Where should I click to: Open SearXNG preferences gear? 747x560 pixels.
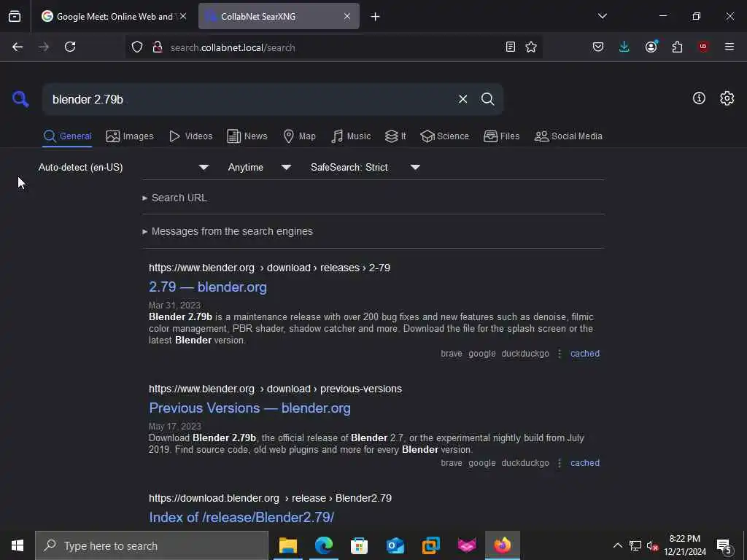pyautogui.click(x=727, y=98)
